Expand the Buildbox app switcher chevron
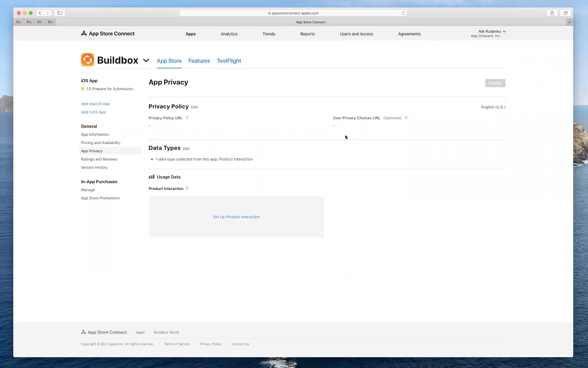The height and width of the screenshot is (368, 588). click(146, 60)
